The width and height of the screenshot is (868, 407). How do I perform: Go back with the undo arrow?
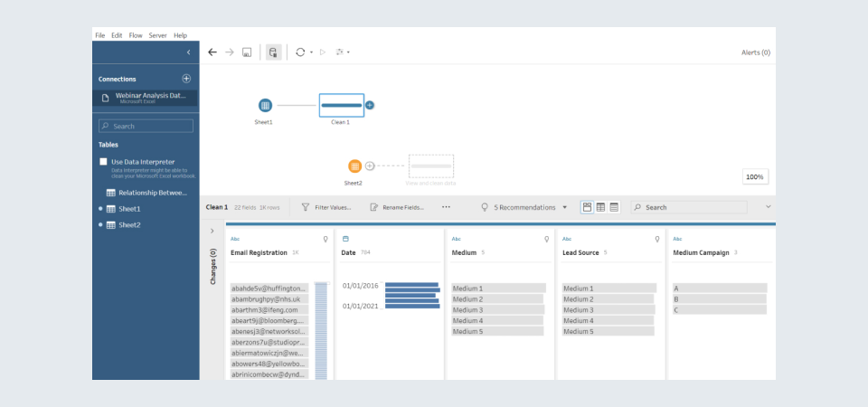(212, 52)
